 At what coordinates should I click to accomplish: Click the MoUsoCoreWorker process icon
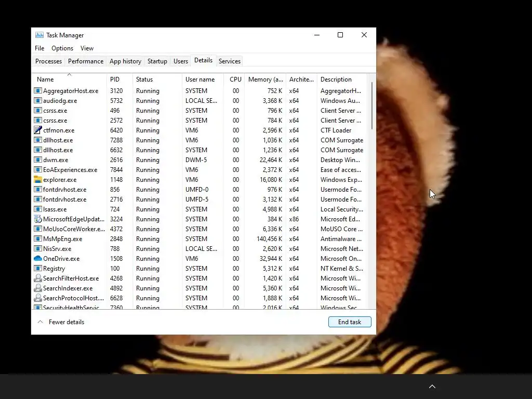pos(37,229)
